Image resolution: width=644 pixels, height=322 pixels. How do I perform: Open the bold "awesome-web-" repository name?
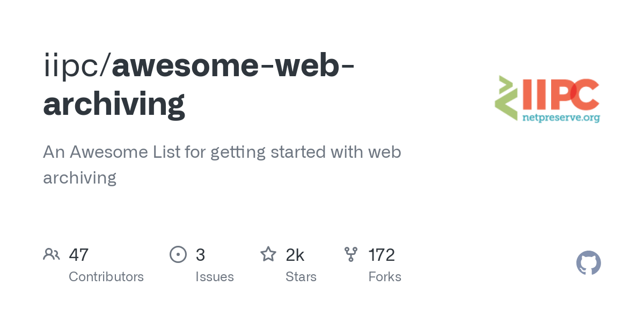[233, 66]
